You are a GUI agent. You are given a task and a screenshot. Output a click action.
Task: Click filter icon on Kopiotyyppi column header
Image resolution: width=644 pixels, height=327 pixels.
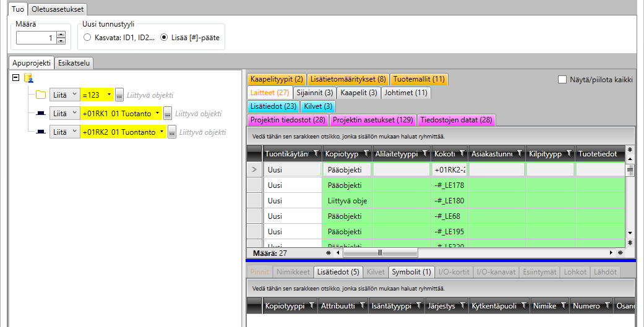pyautogui.click(x=366, y=154)
